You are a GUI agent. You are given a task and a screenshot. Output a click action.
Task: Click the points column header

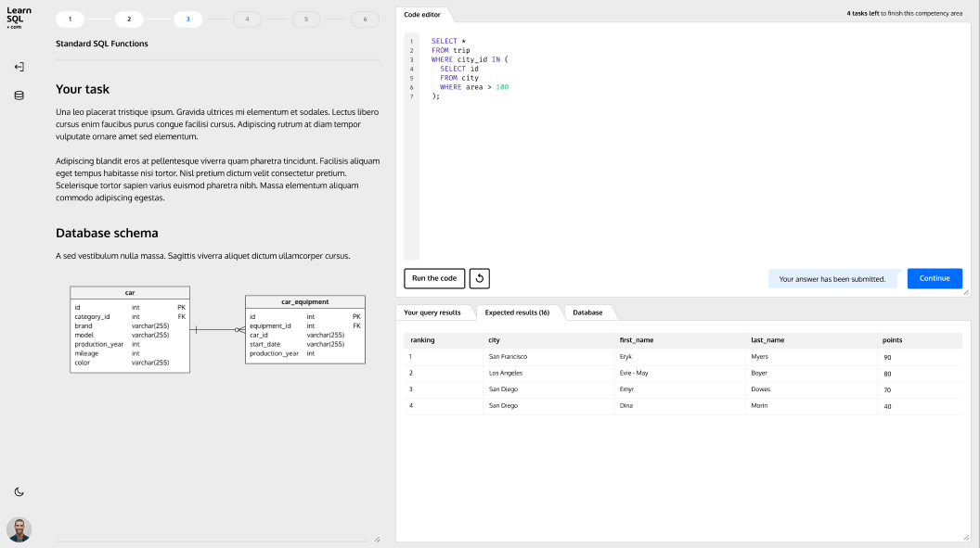[x=892, y=340]
